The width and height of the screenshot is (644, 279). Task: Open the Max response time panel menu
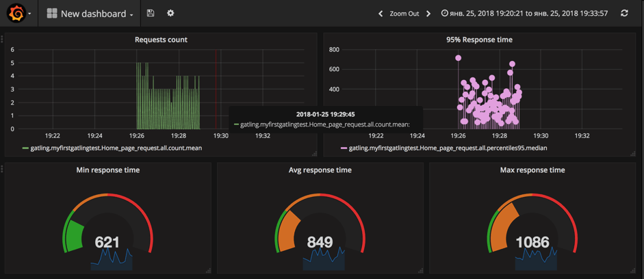click(532, 170)
